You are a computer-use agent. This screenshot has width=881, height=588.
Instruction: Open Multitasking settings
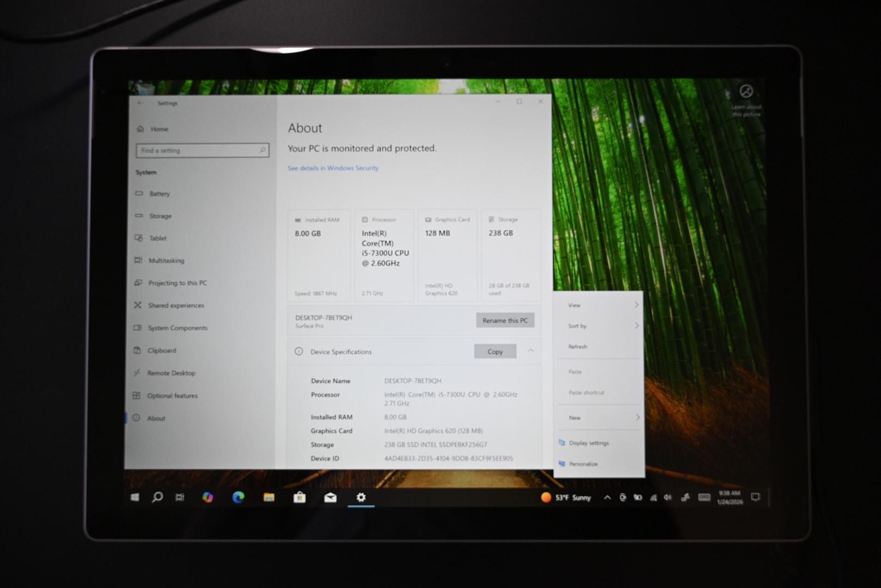tap(166, 261)
